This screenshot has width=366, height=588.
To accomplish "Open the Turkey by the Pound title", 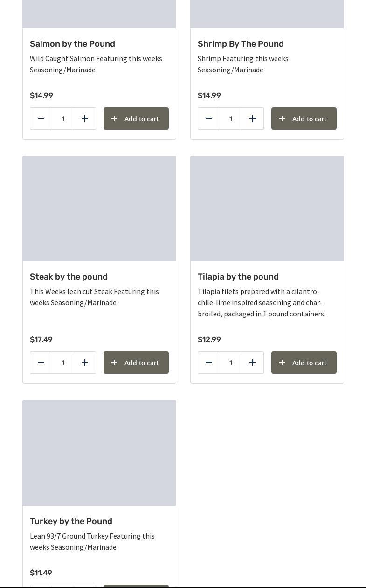I will point(71,521).
